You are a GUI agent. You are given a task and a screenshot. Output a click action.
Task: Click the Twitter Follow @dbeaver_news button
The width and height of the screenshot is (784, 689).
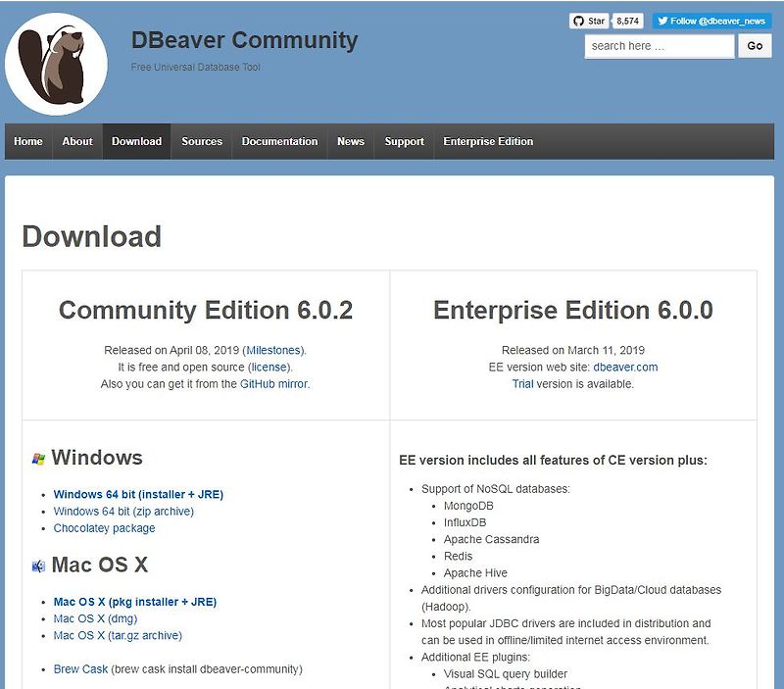pyautogui.click(x=712, y=21)
